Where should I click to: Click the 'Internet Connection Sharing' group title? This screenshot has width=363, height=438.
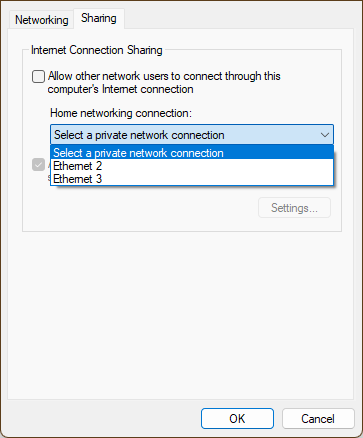pos(97,50)
